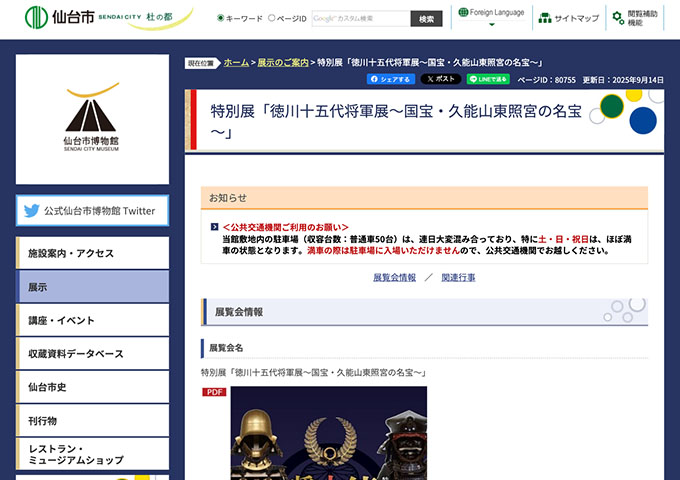Image resolution: width=680 pixels, height=480 pixels.
Task: Share the page on Facebook
Action: pyautogui.click(x=391, y=79)
